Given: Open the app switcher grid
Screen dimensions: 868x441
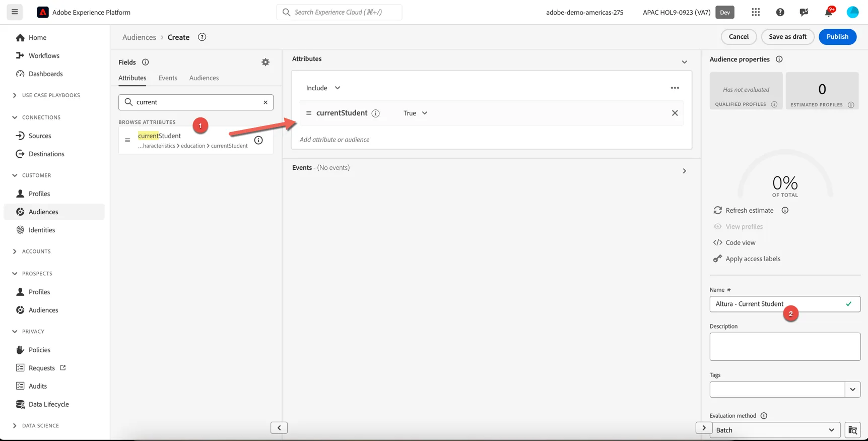Looking at the screenshot, I should tap(756, 12).
